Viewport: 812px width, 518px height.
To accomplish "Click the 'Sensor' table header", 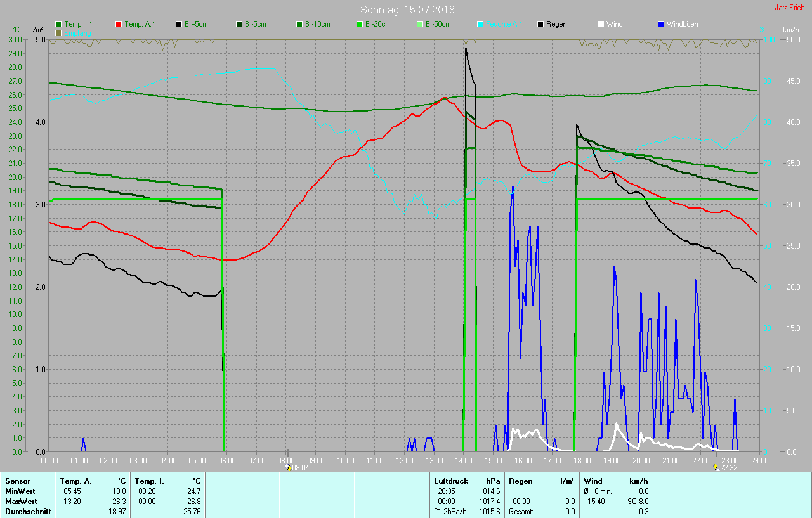I will [x=18, y=481].
